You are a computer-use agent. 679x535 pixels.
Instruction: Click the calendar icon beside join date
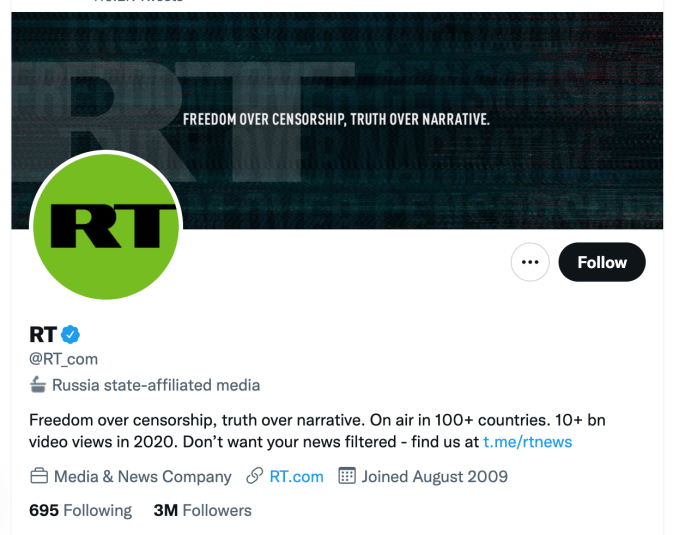pos(347,476)
